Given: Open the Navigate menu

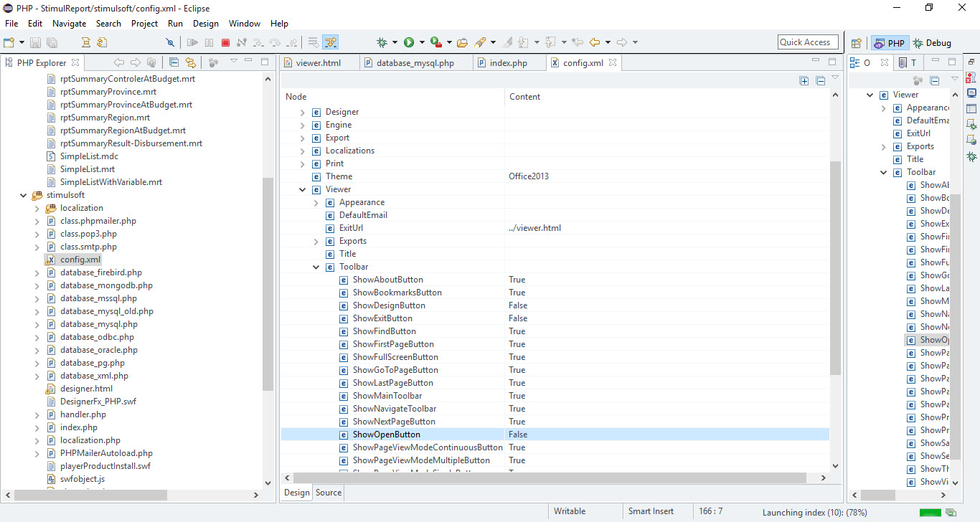Looking at the screenshot, I should [x=69, y=24].
